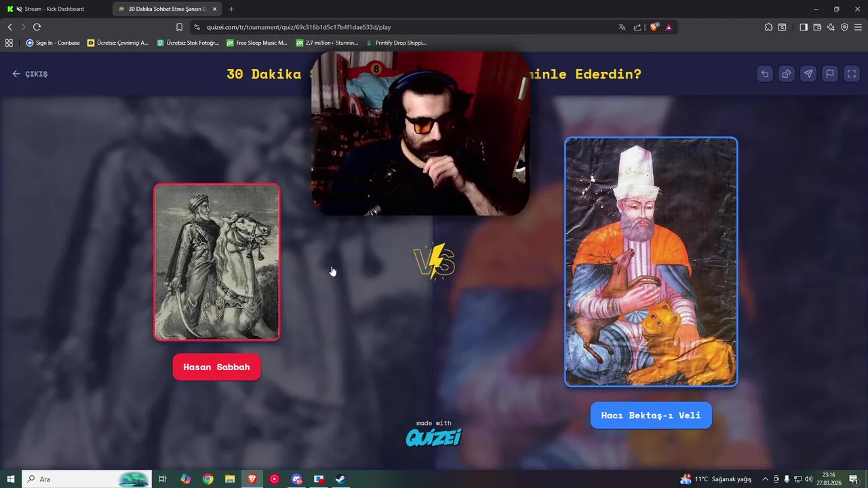Open the clock showing 23:16

pos(829,479)
